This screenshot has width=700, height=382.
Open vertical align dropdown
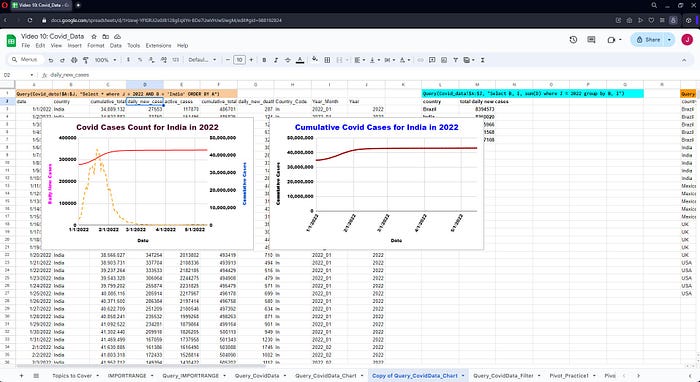click(374, 60)
